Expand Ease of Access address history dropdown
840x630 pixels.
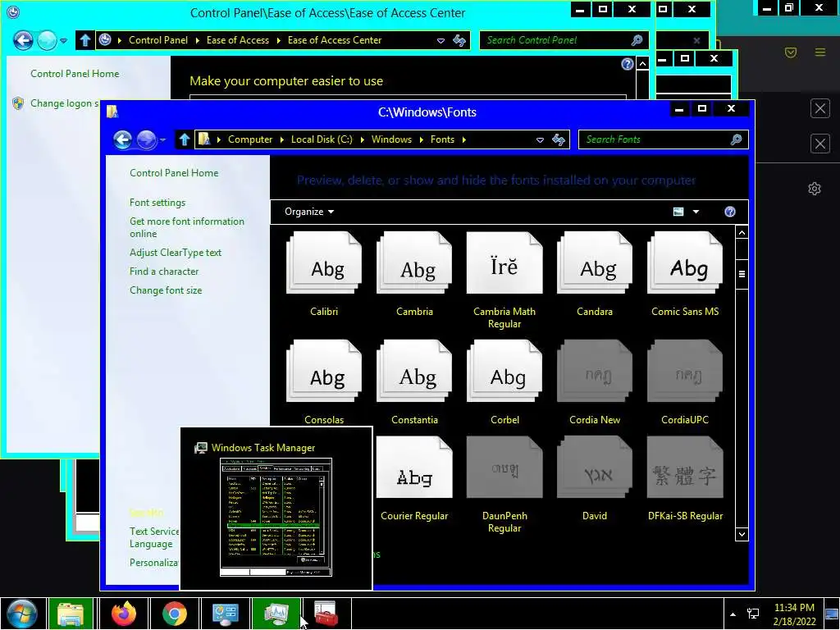(441, 40)
